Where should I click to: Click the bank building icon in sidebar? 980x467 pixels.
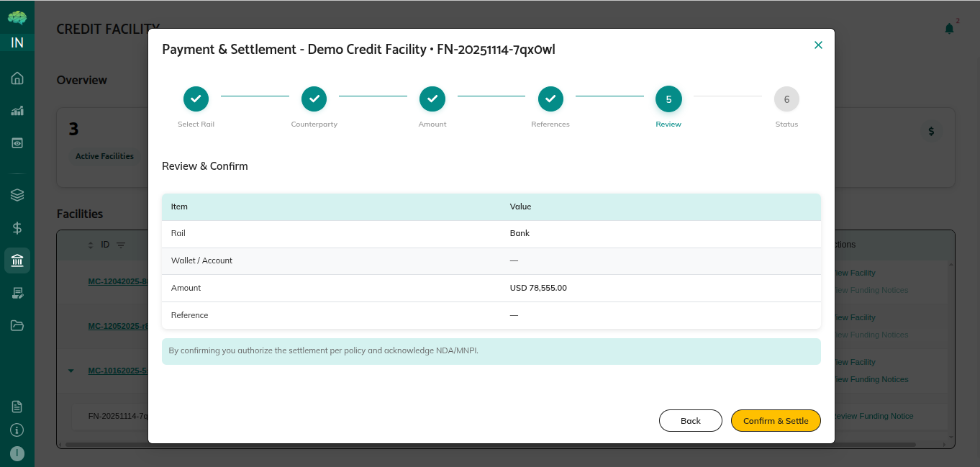tap(17, 260)
